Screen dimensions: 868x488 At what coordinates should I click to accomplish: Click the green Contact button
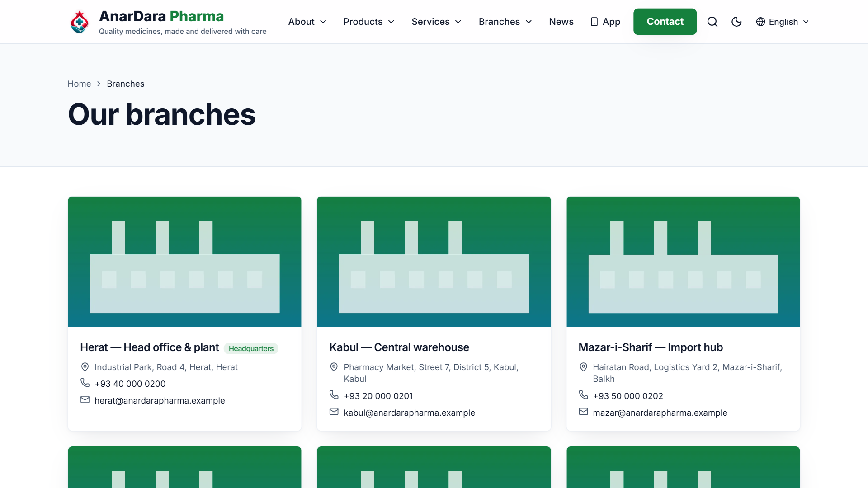(665, 22)
